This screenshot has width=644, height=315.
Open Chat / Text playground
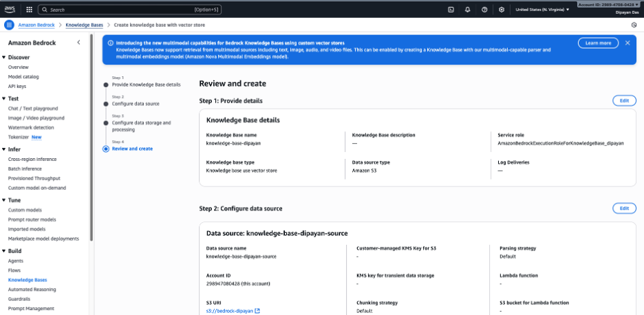(33, 109)
